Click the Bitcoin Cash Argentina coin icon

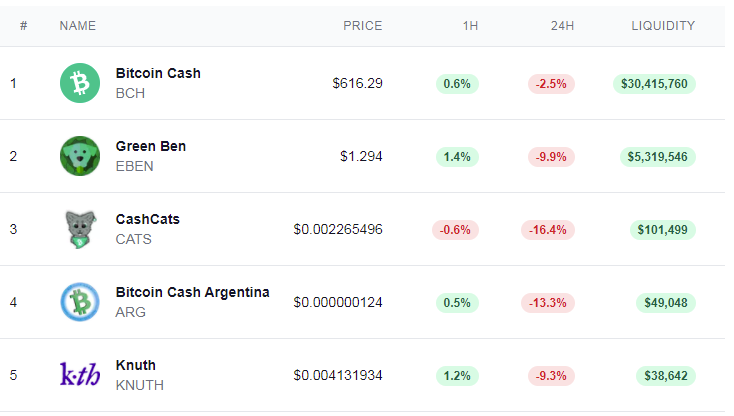[80, 302]
